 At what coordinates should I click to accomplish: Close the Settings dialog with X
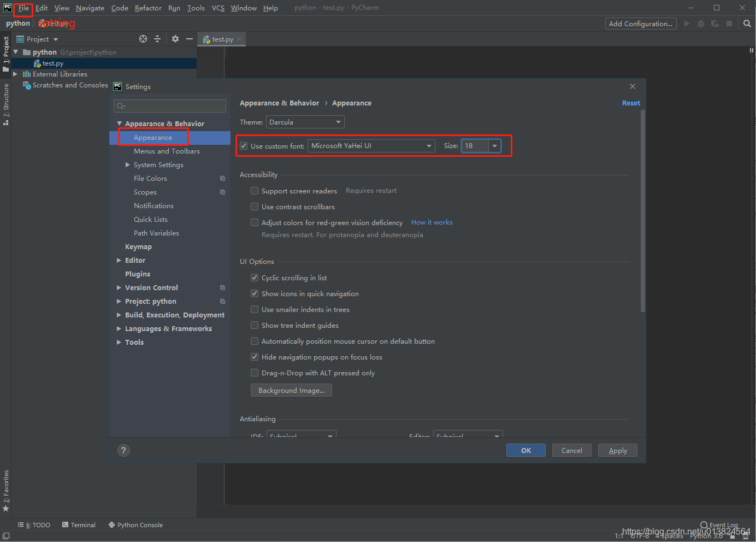633,86
